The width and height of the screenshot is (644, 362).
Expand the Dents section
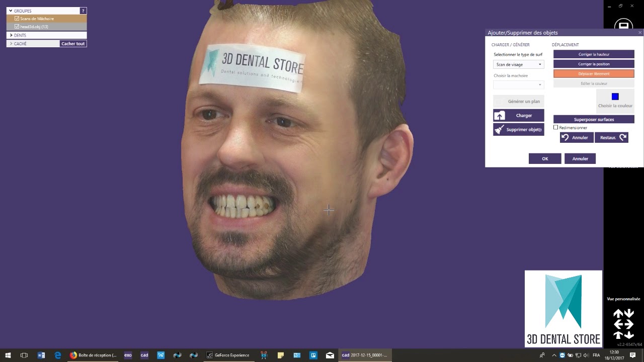coord(11,35)
